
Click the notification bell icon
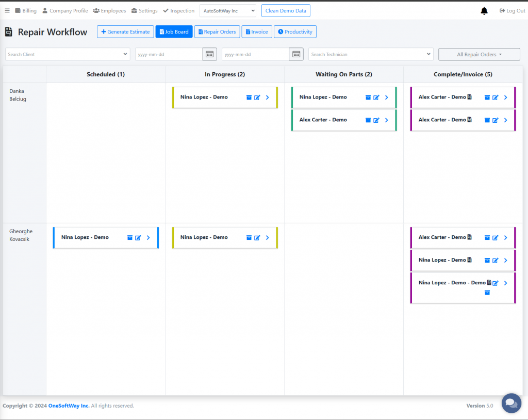pos(484,11)
